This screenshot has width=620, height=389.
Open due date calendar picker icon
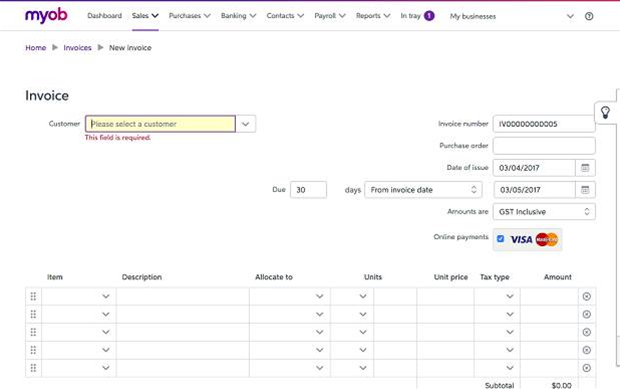pos(585,190)
